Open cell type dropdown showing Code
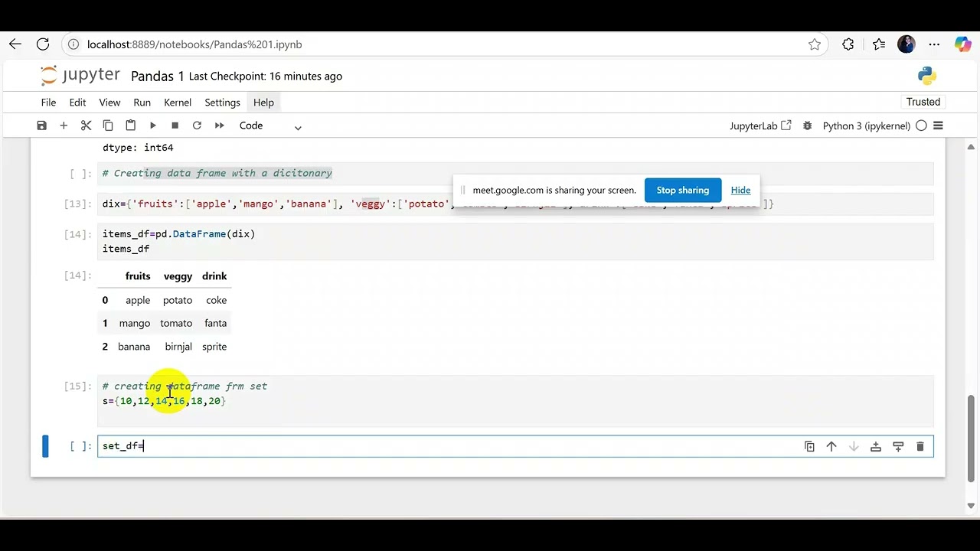 [270, 126]
